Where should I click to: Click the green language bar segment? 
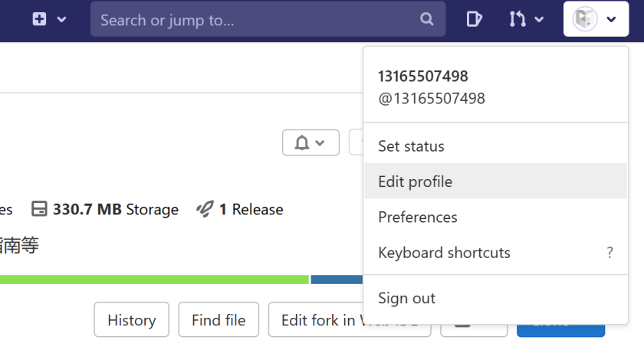154,280
